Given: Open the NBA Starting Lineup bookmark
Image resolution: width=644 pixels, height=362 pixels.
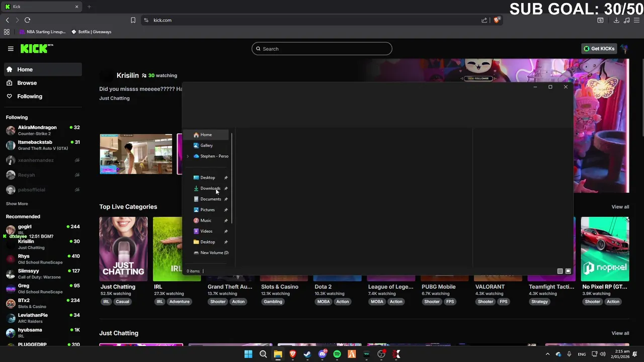Looking at the screenshot, I should point(42,32).
